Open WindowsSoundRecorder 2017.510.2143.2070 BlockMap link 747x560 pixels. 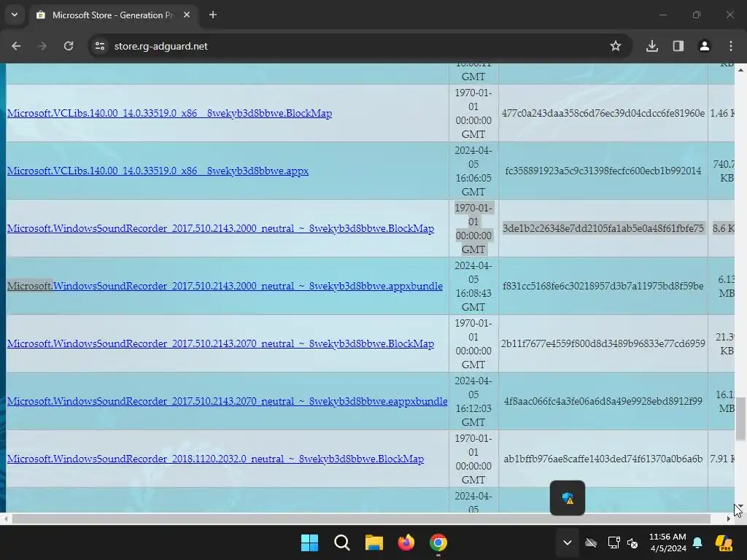(x=220, y=344)
